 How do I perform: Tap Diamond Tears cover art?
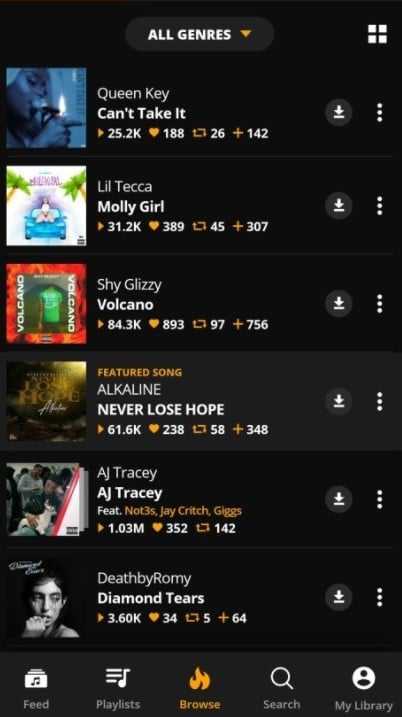(x=46, y=597)
